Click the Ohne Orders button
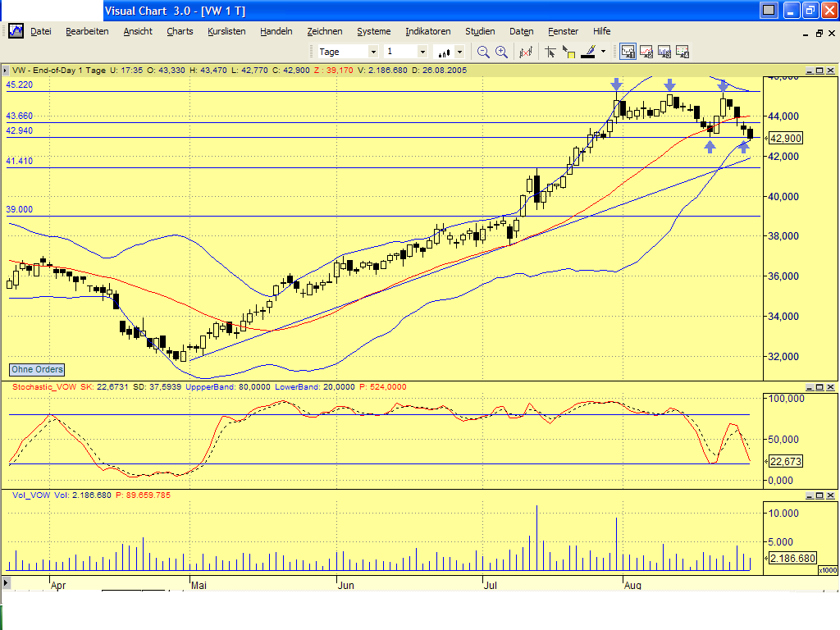The width and height of the screenshot is (840, 630). point(35,370)
